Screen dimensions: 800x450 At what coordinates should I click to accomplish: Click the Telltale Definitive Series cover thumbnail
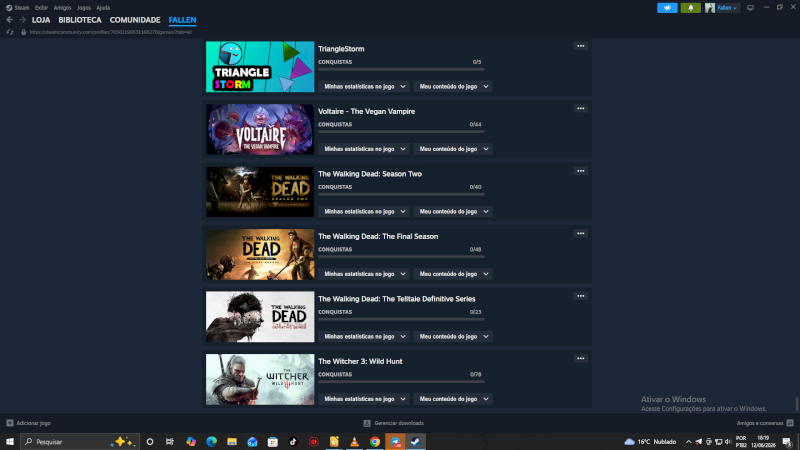pyautogui.click(x=260, y=317)
